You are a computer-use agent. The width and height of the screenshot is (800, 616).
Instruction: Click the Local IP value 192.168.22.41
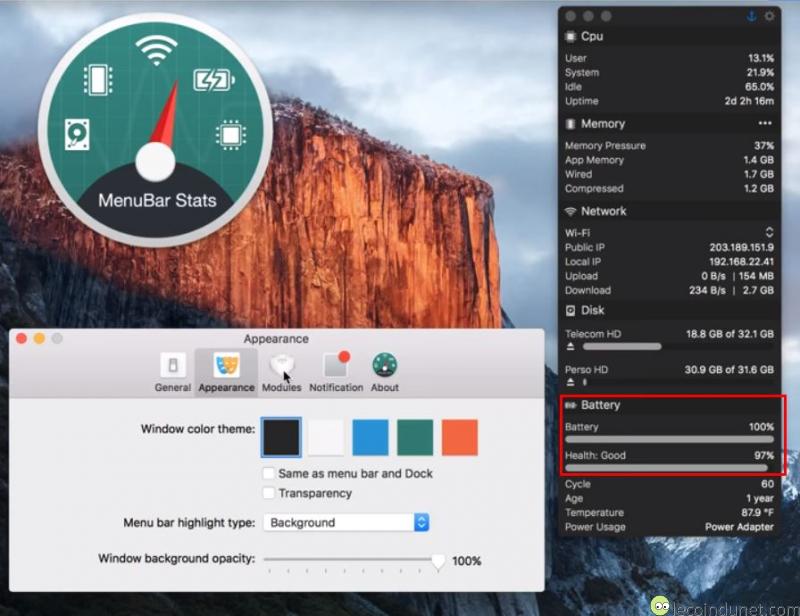point(741,262)
